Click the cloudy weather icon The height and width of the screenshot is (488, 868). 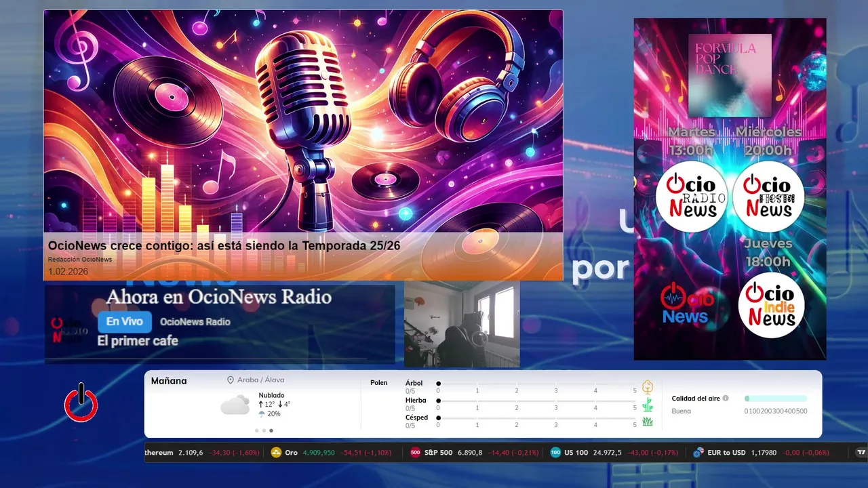(235, 405)
